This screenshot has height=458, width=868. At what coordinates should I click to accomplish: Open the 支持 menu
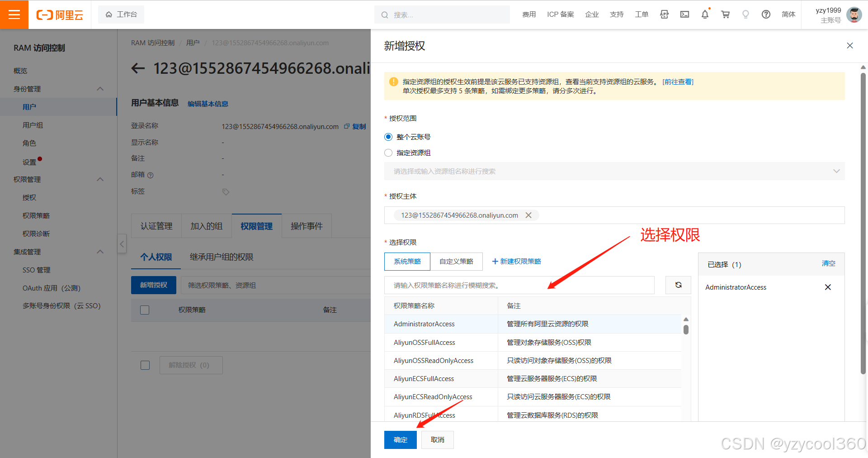point(617,14)
